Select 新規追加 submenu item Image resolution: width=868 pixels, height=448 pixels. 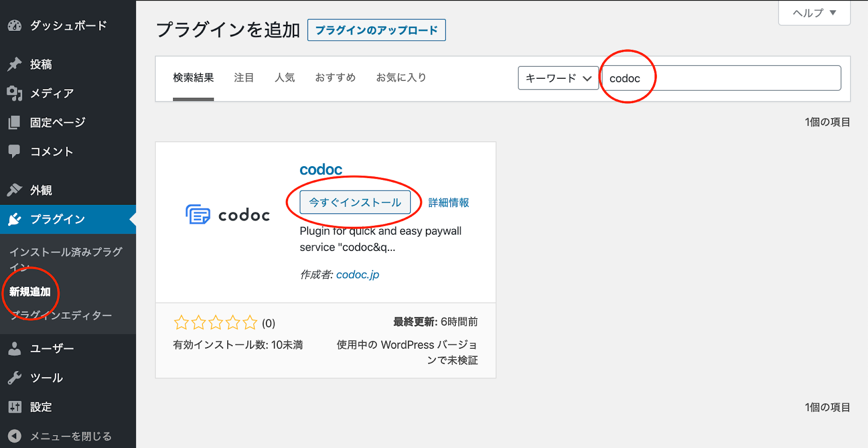(30, 292)
